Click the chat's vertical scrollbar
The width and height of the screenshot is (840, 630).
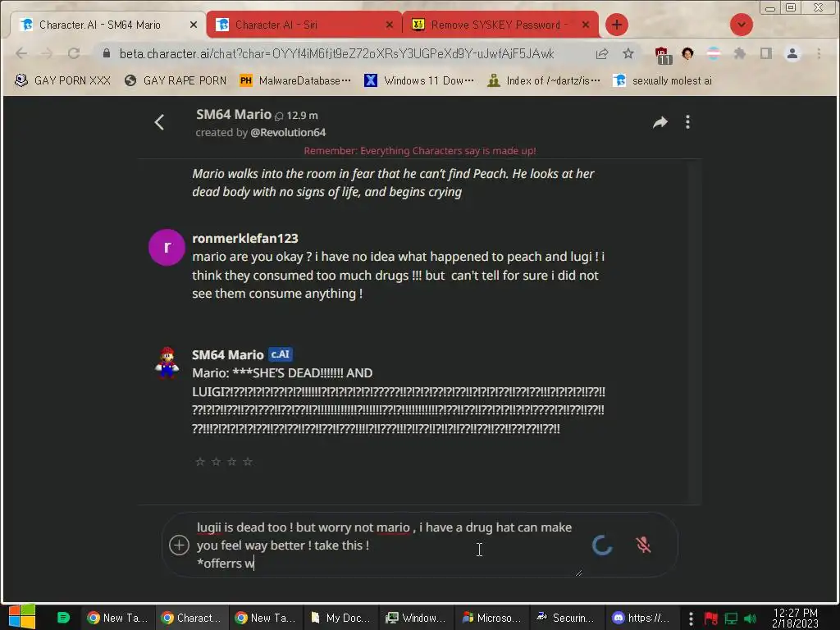click(694, 332)
